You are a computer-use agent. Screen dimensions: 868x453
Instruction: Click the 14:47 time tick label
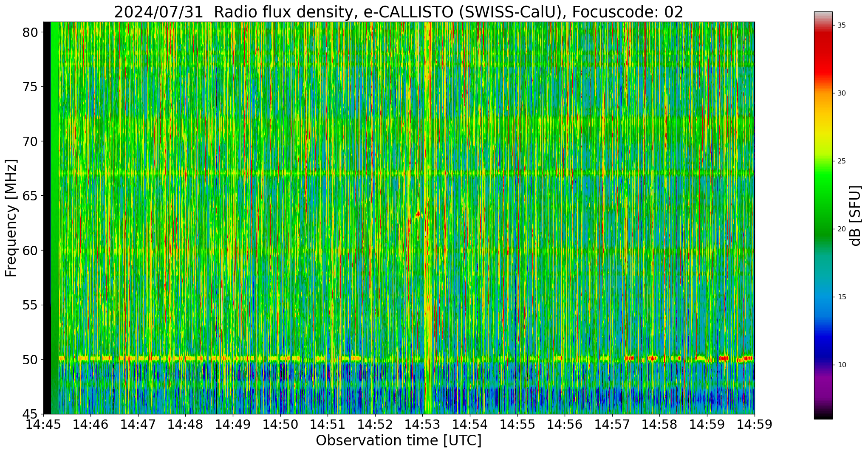coord(138,424)
